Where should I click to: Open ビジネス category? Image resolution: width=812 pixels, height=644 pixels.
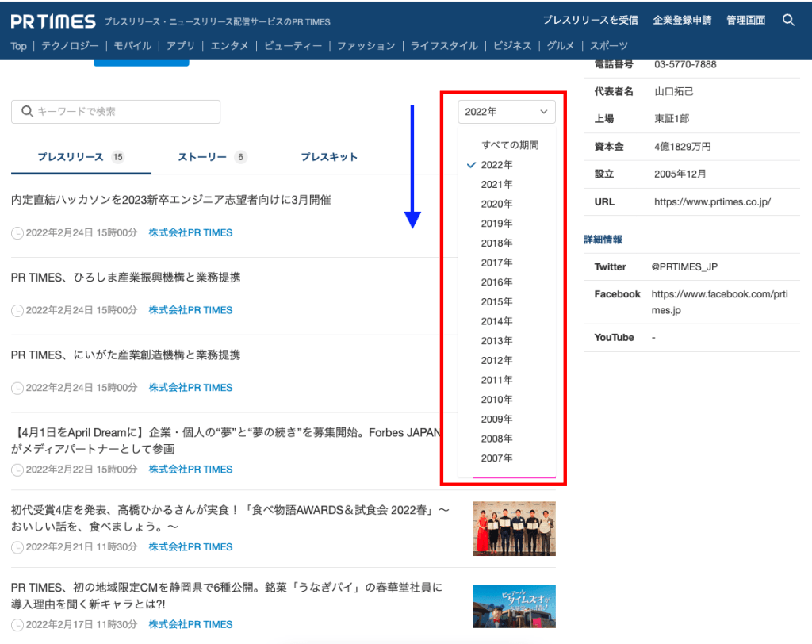tap(512, 46)
